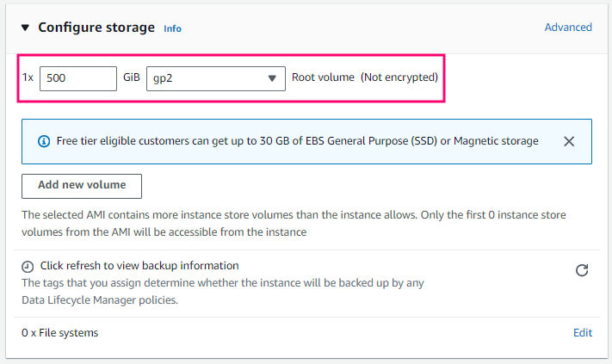The width and height of the screenshot is (612, 364).
Task: Collapse the Configure storage section triangle
Action: pos(25,28)
